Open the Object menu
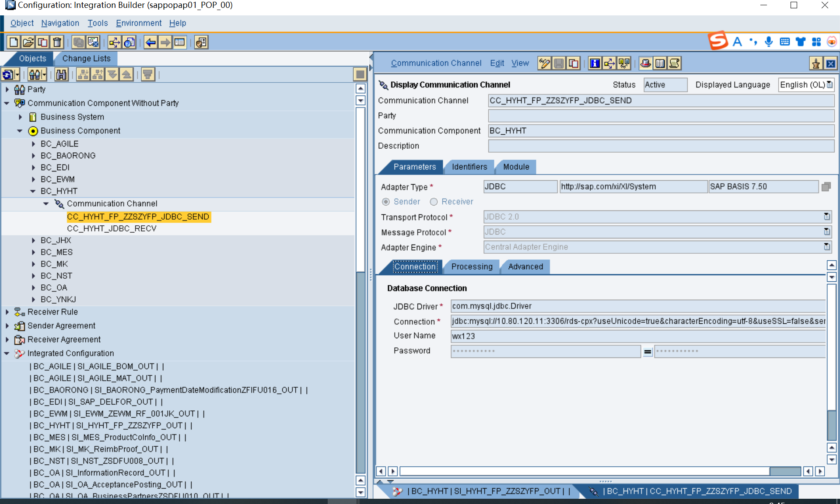This screenshot has height=504, width=840. (x=22, y=23)
